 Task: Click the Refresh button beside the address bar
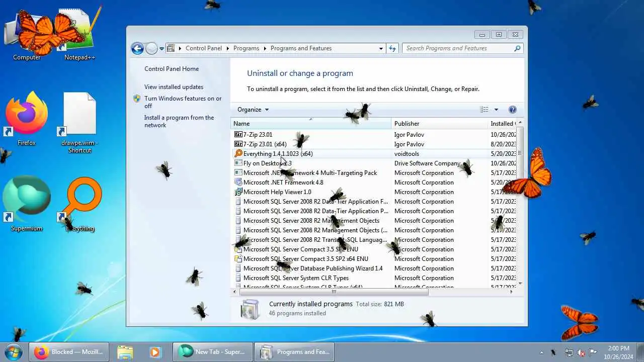(393, 48)
